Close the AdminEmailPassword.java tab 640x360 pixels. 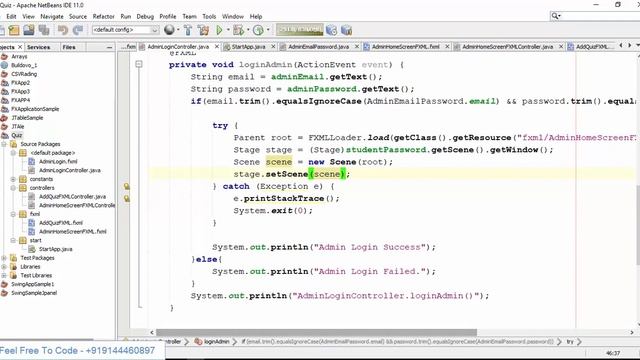357,47
